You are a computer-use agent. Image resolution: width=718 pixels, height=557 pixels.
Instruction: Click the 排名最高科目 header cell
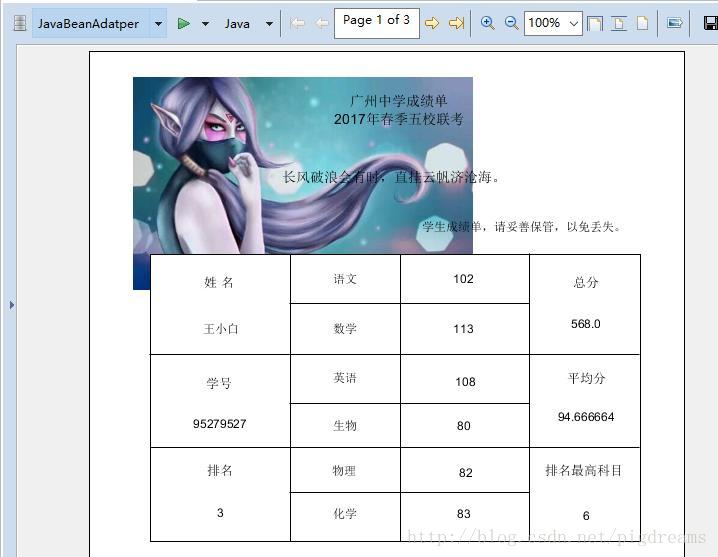point(584,470)
